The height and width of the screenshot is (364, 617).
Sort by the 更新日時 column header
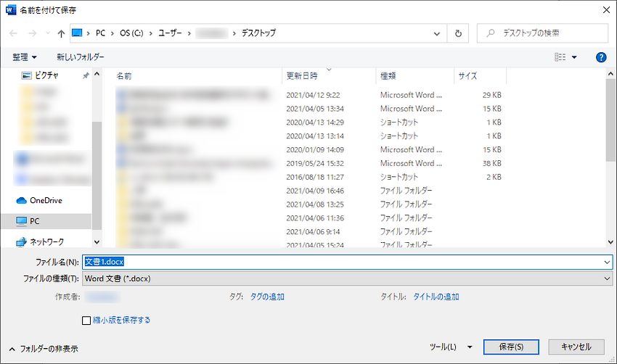pos(302,75)
